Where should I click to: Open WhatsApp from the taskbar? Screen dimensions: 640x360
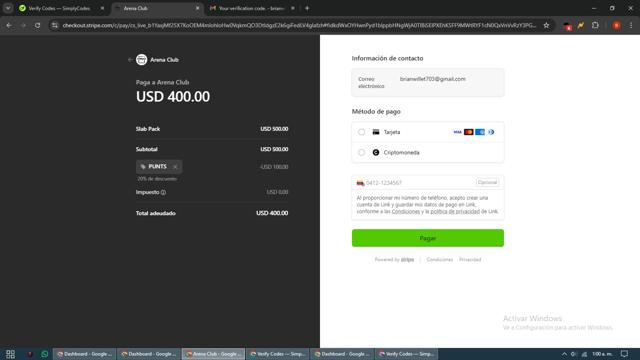click(x=44, y=354)
